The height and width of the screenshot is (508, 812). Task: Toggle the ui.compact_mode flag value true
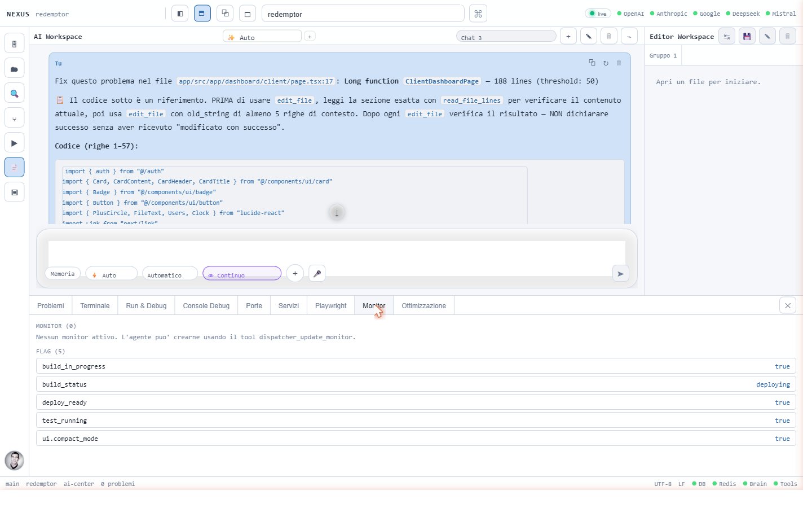pyautogui.click(x=782, y=439)
